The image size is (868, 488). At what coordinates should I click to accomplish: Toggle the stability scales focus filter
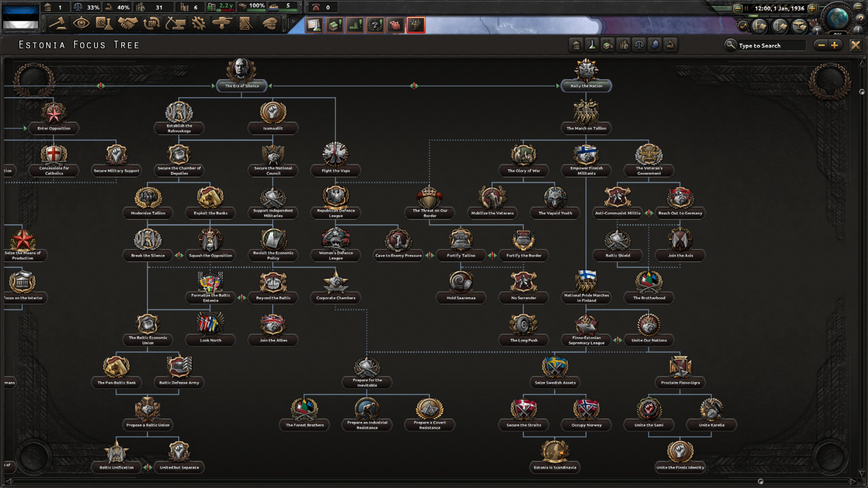(x=639, y=45)
